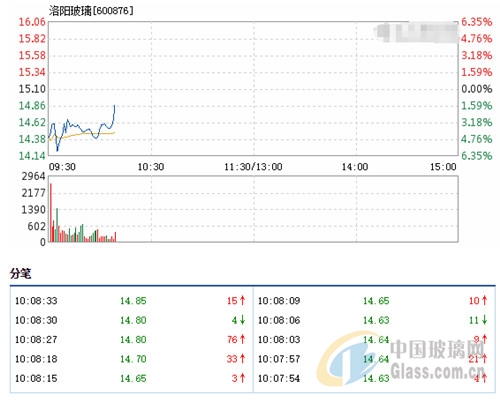
Task: Select the 15.58 price axis label
Action: tap(32, 55)
